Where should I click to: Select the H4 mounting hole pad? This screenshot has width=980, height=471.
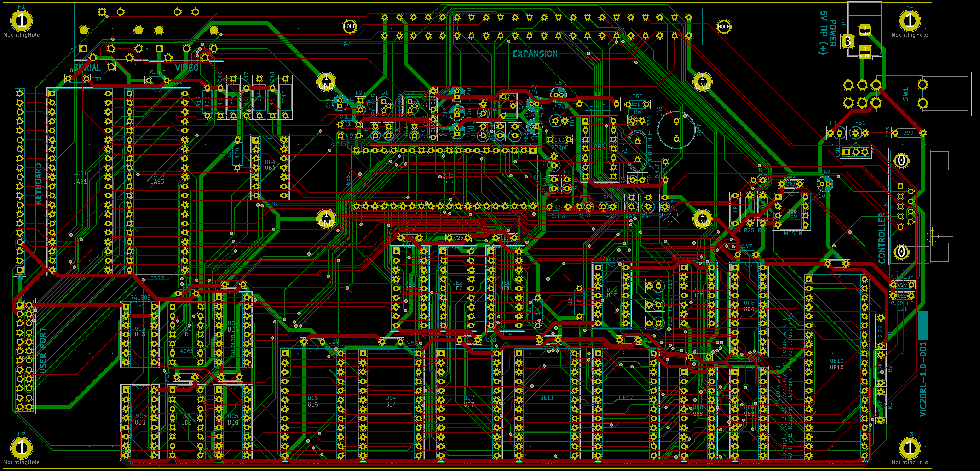coord(909,21)
